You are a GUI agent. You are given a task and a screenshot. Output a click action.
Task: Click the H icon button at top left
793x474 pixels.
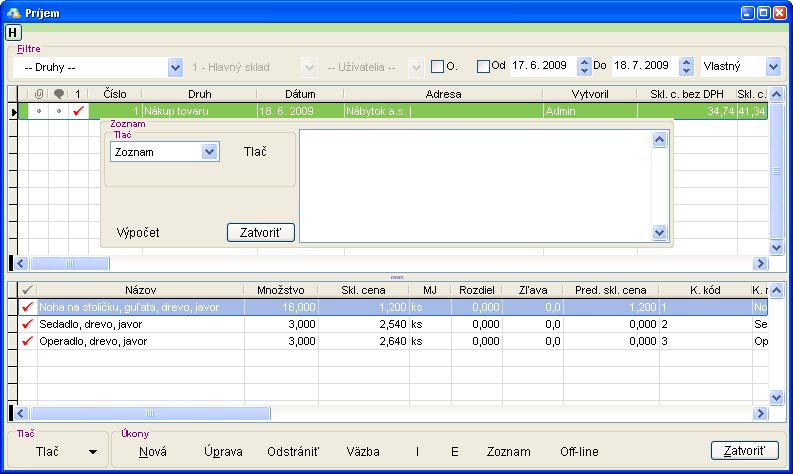[13, 33]
